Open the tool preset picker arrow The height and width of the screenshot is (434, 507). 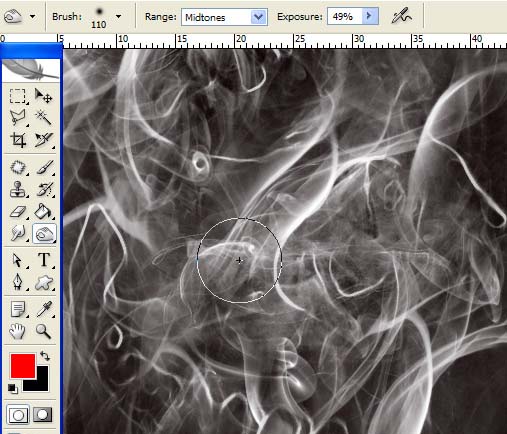[32, 16]
